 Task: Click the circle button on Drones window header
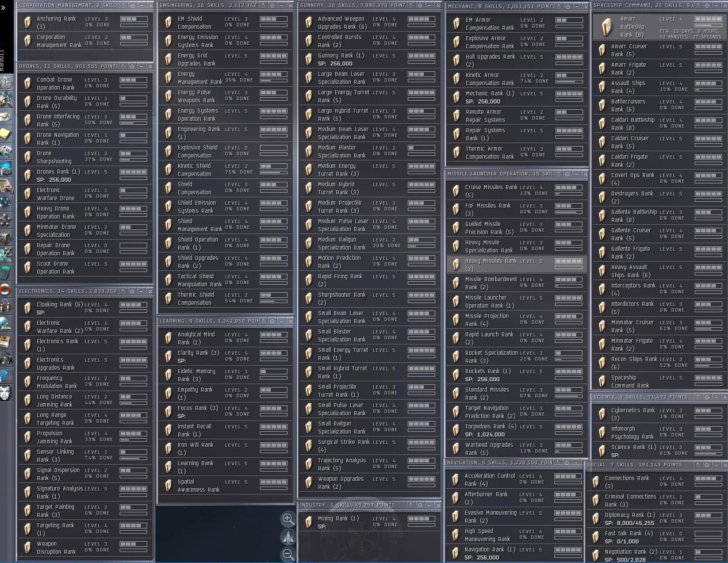pos(132,67)
